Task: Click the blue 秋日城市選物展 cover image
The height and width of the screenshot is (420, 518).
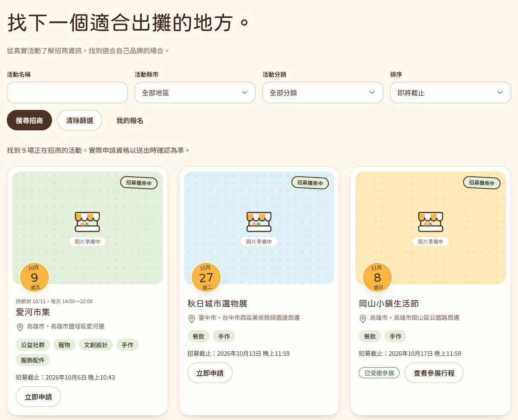Action: [259, 228]
